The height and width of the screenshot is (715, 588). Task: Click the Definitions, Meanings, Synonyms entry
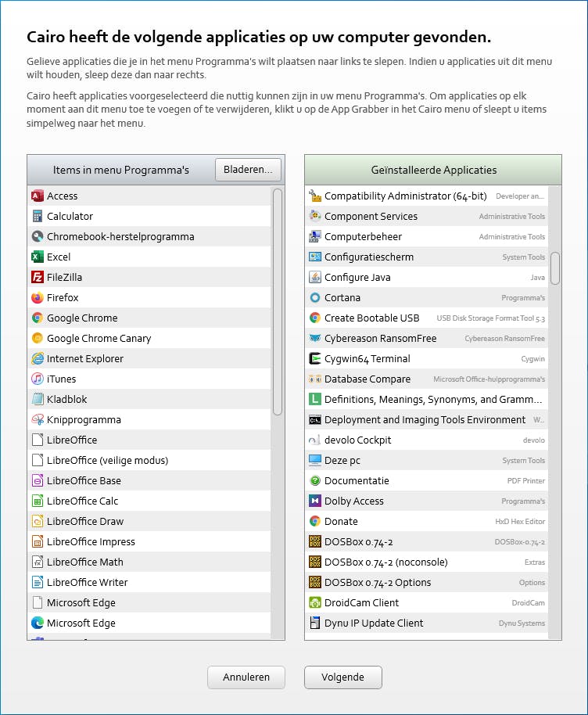(426, 399)
